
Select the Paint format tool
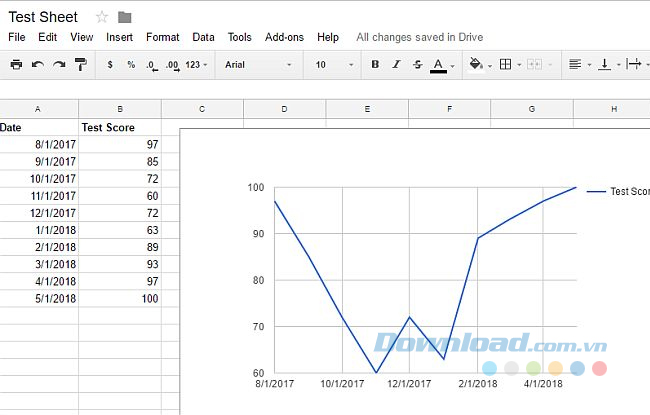(x=81, y=65)
